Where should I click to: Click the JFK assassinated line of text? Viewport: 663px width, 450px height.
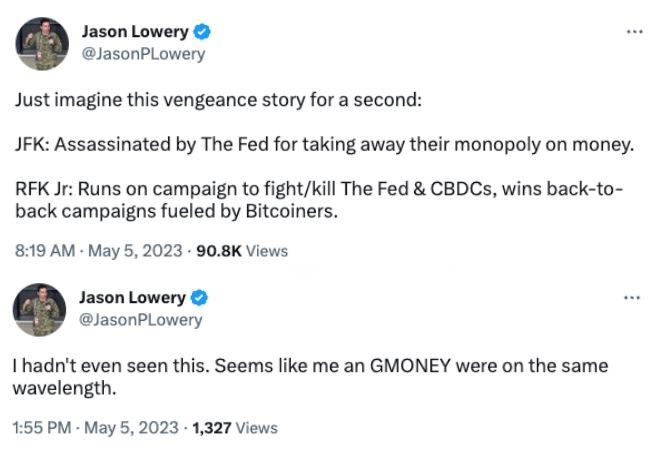click(x=325, y=145)
